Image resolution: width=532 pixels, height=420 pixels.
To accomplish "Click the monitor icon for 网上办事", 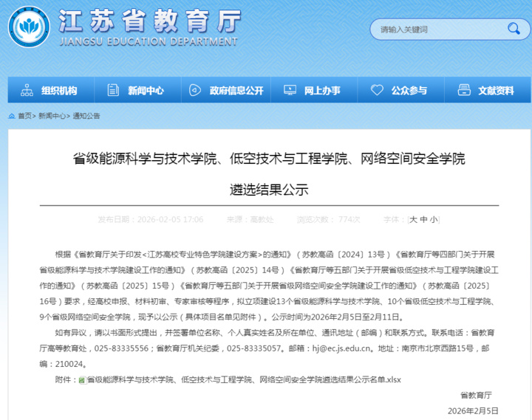I will click(x=290, y=90).
